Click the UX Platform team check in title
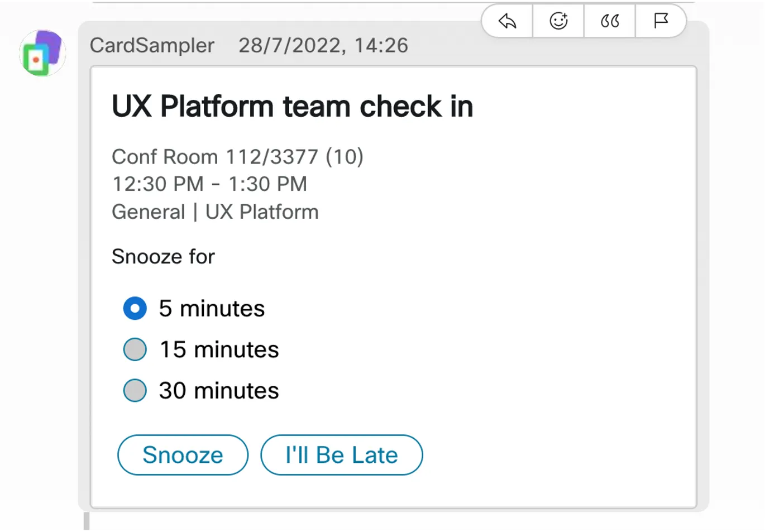The image size is (765, 532). (x=293, y=106)
